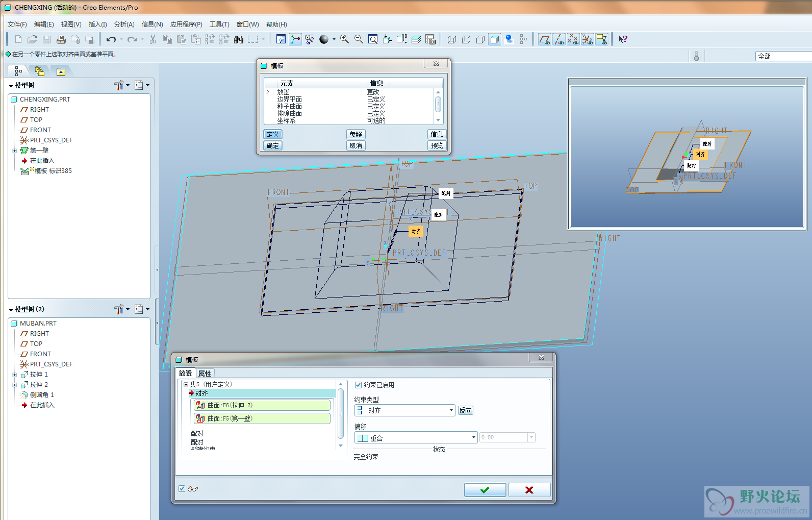Click the Redo arrow icon
This screenshot has height=520, width=812.
point(132,39)
